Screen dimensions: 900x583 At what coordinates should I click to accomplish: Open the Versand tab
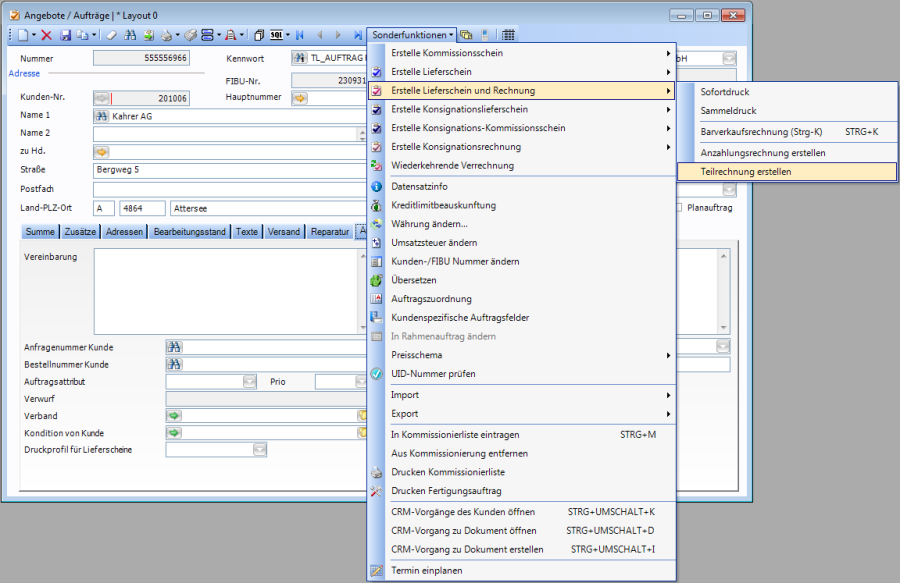pyautogui.click(x=284, y=232)
